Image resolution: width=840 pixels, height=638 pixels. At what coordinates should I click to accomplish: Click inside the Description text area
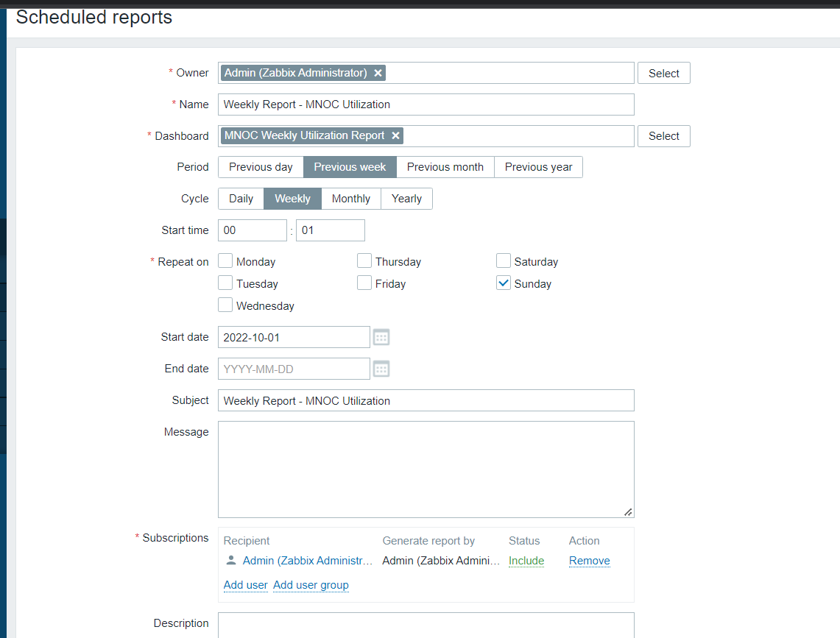[426, 625]
